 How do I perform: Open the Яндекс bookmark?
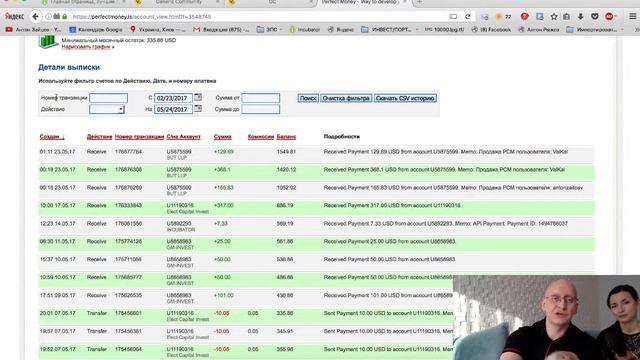pos(341,29)
